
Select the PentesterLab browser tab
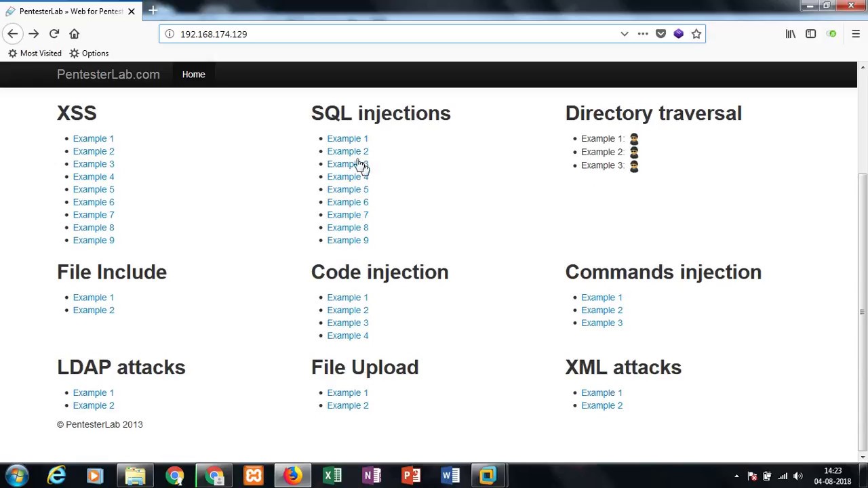coord(71,11)
